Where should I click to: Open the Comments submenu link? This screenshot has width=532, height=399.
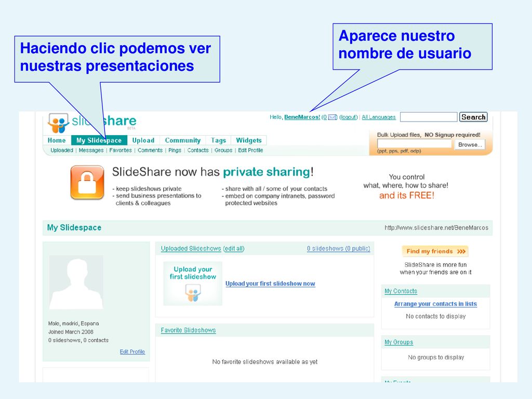[150, 150]
